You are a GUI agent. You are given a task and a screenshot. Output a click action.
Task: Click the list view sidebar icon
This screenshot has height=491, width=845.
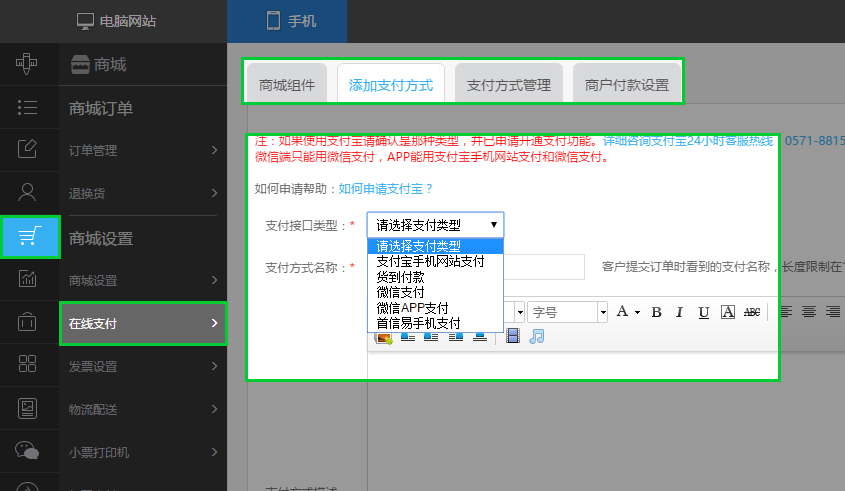[29, 107]
